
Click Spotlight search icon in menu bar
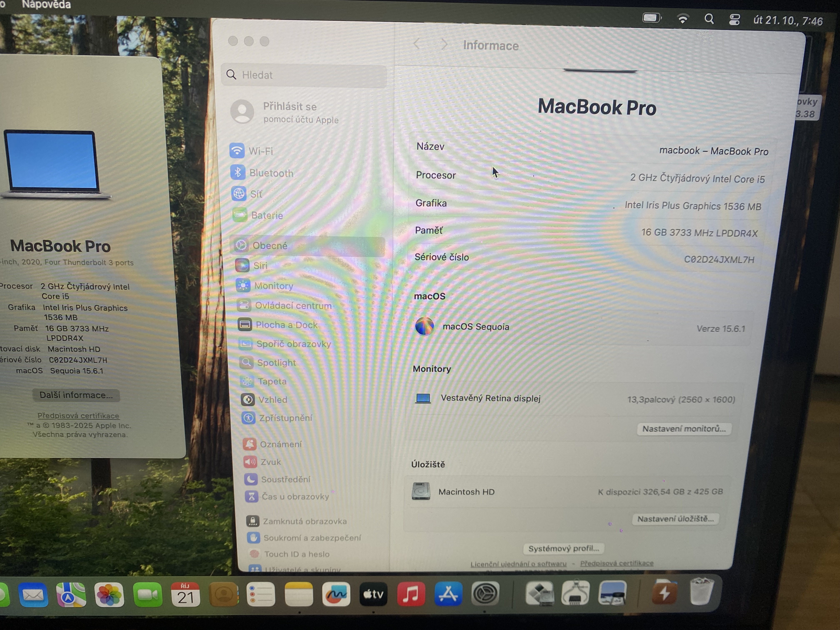point(709,19)
